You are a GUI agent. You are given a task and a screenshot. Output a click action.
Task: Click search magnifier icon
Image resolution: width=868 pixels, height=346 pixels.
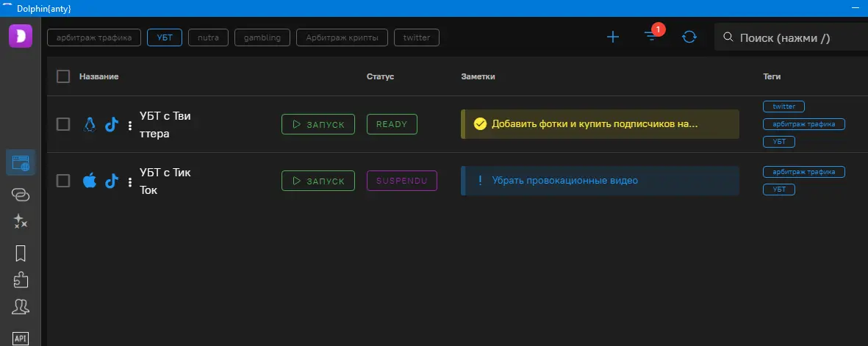pyautogui.click(x=728, y=37)
